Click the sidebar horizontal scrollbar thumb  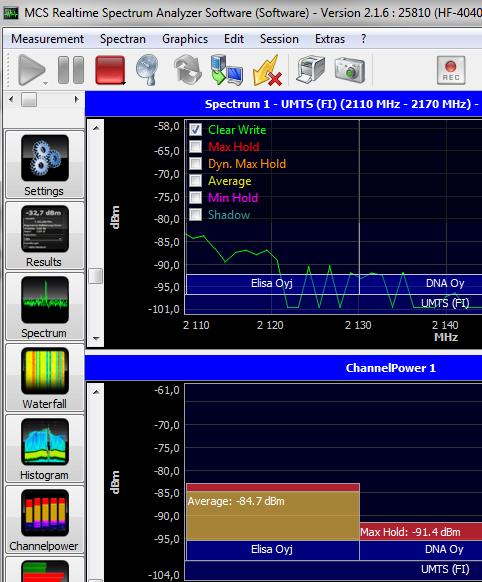click(x=29, y=99)
